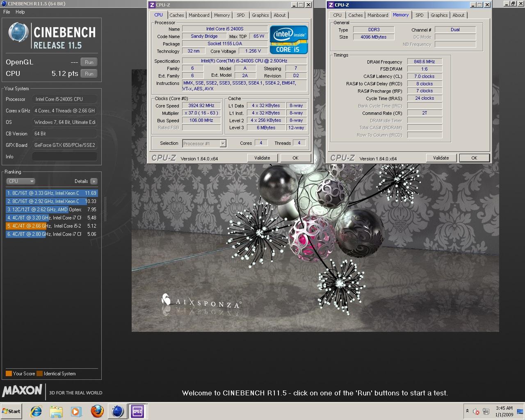The height and width of the screenshot is (420, 525).
Task: Open Processor #1 selection dropdown
Action: 204,144
